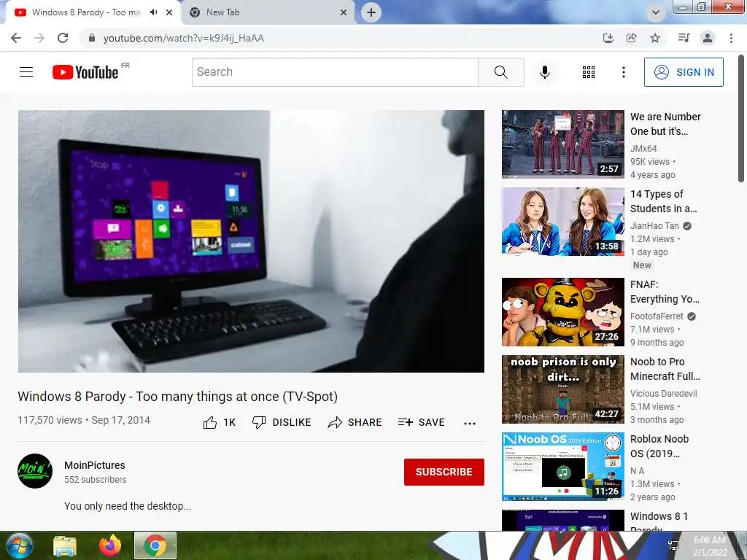747x560 pixels.
Task: Launch Firefox from the taskbar
Action: [110, 545]
